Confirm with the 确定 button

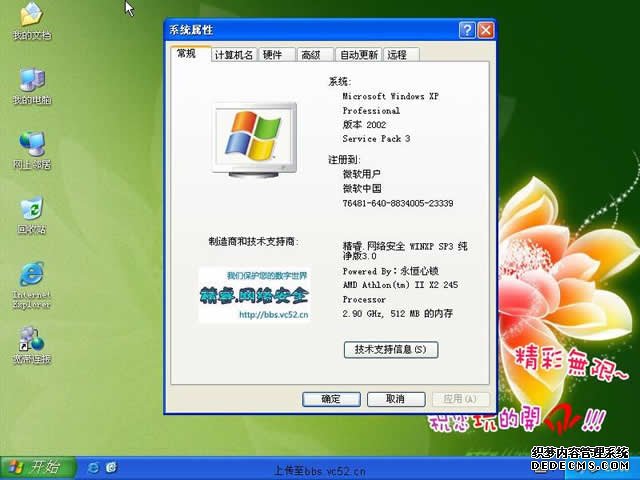[331, 399]
